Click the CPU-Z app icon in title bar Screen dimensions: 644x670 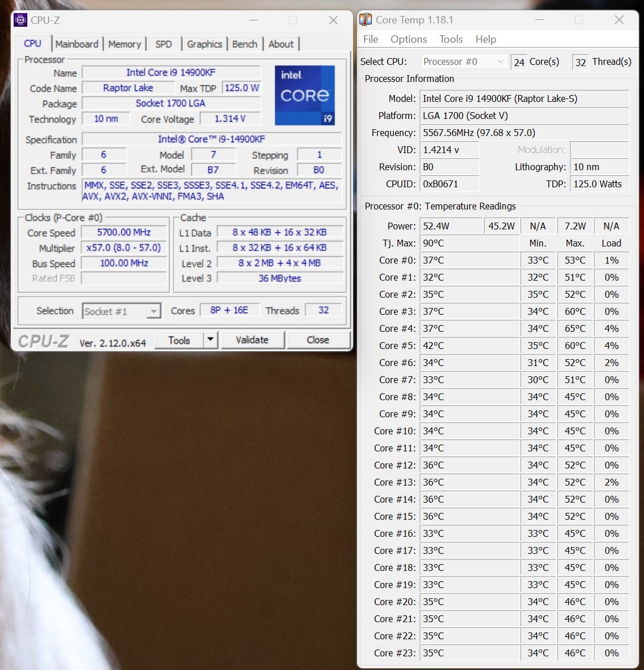pos(20,20)
